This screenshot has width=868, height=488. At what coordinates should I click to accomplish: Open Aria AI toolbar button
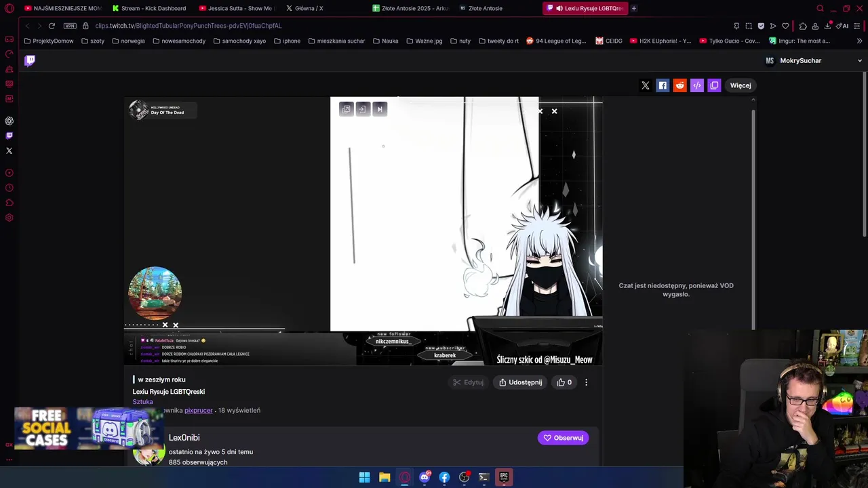pyautogui.click(x=843, y=26)
